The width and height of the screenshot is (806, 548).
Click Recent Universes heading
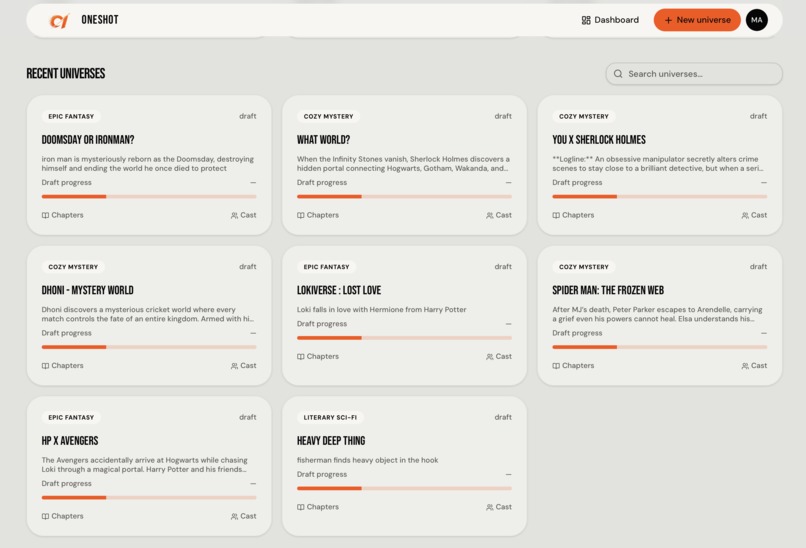[x=66, y=74]
